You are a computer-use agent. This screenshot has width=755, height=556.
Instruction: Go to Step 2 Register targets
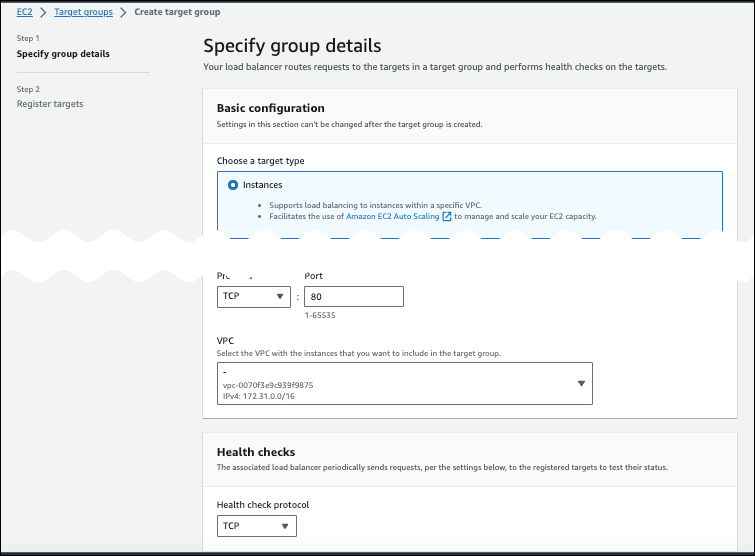(50, 104)
